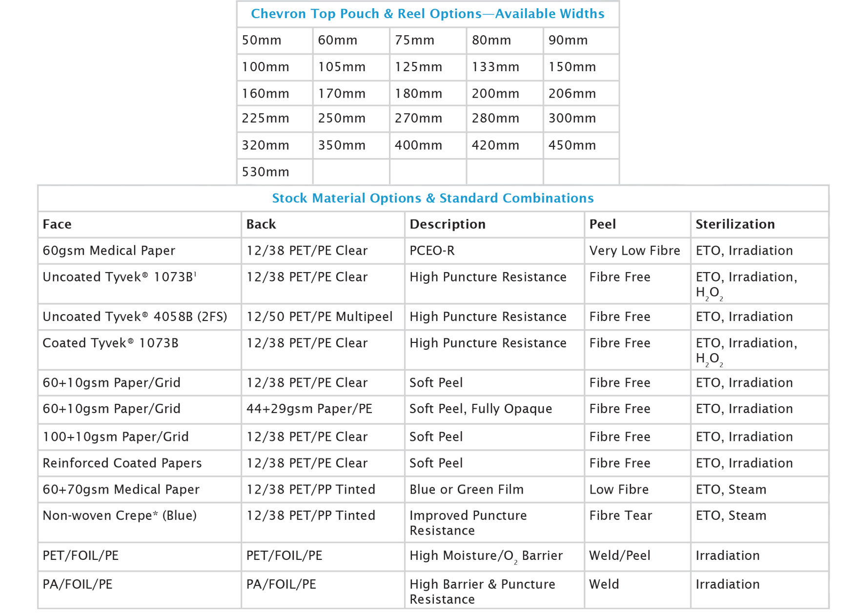Image resolution: width=856 pixels, height=616 pixels.
Task: Click the Stock Material Options heading
Action: click(432, 198)
